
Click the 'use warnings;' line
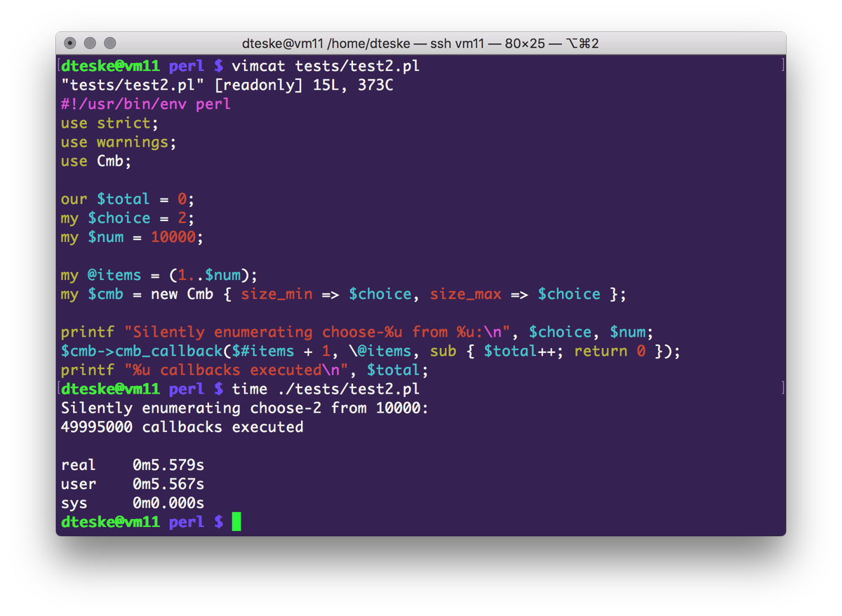point(119,142)
